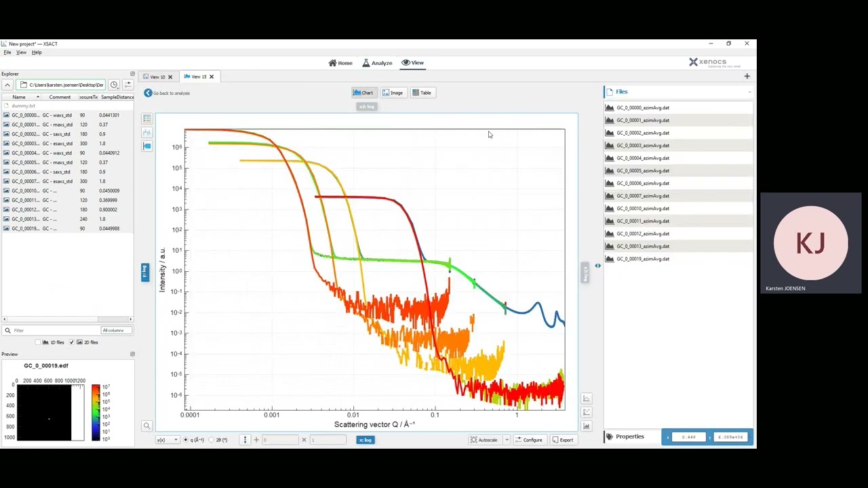Undock the Preview panel
This screenshot has height=488, width=868.
[x=132, y=354]
